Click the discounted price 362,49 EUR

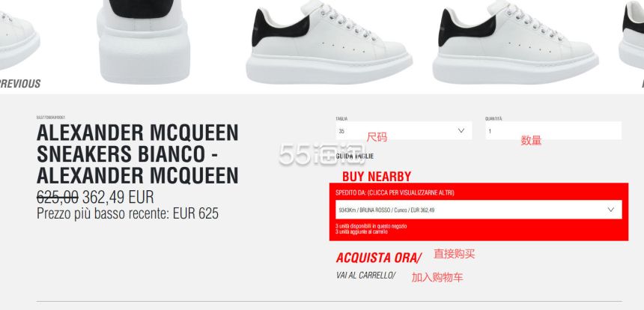[x=118, y=198]
